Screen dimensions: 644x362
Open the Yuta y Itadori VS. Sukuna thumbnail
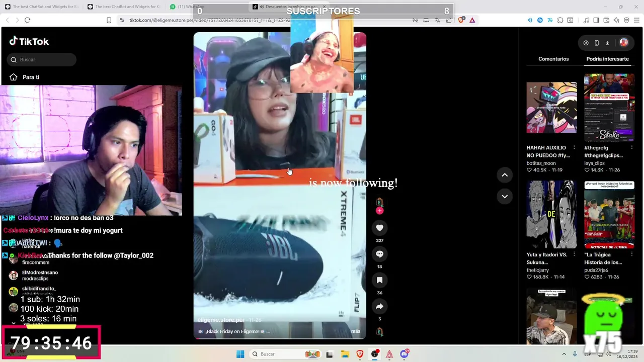click(x=551, y=215)
